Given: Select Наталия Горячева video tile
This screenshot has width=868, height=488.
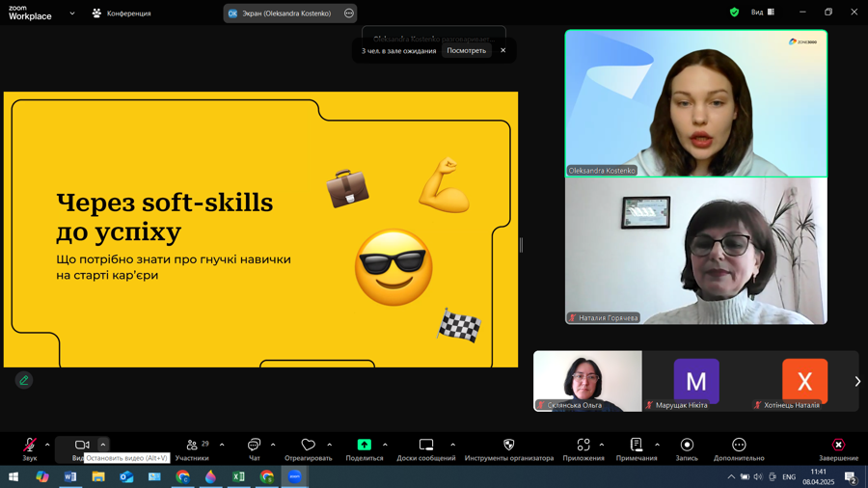Looking at the screenshot, I should tap(695, 251).
